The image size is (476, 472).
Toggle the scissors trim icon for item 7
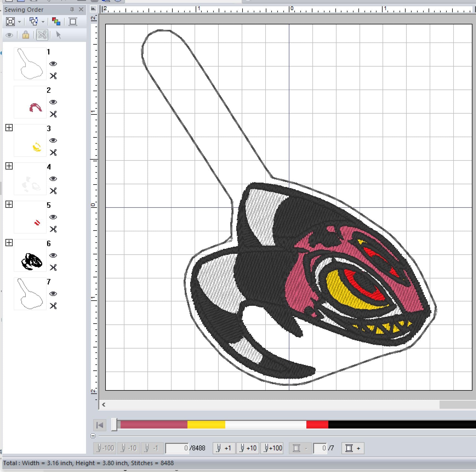click(53, 306)
